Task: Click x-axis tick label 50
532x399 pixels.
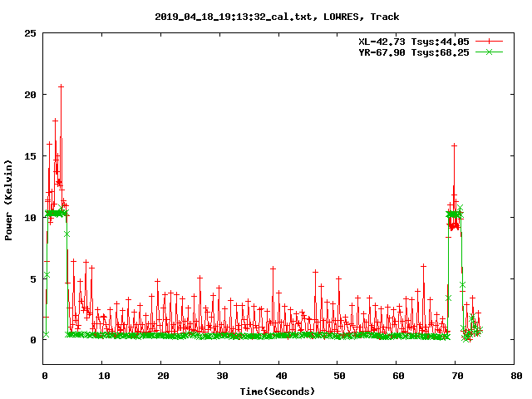Action: 339,376
